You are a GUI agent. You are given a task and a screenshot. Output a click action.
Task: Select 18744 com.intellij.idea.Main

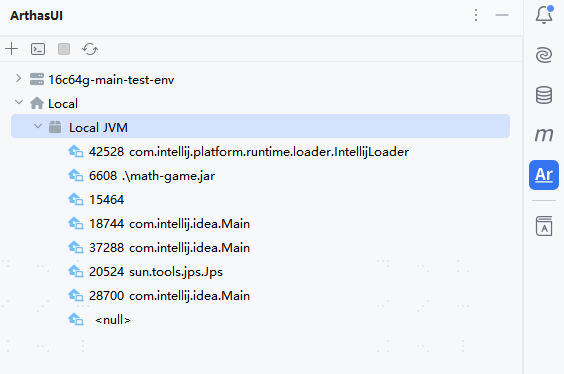[169, 224]
